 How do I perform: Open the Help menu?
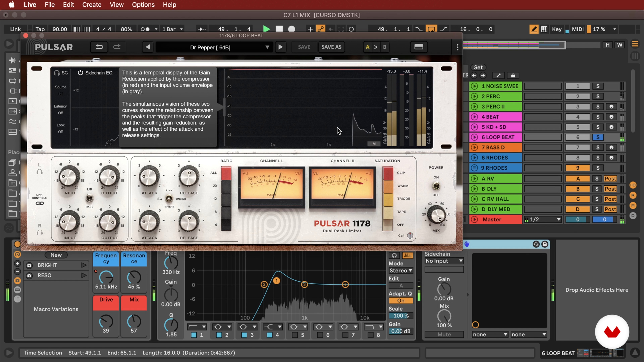170,5
